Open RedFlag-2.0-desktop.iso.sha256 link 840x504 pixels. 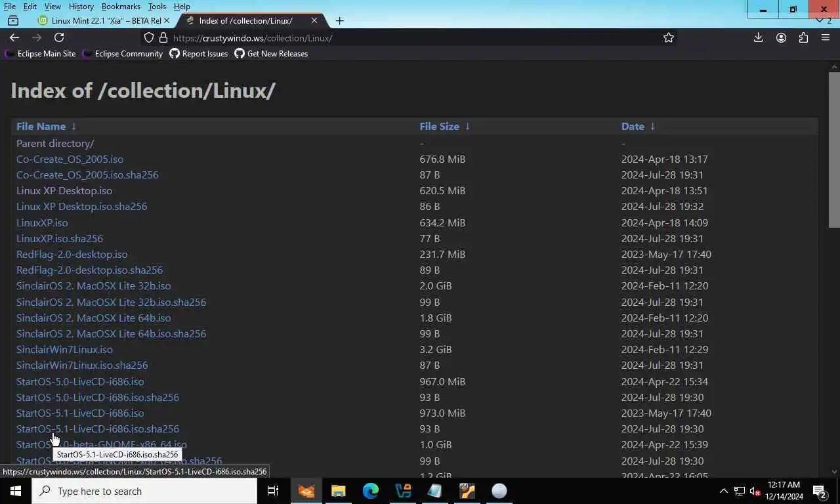(89, 270)
